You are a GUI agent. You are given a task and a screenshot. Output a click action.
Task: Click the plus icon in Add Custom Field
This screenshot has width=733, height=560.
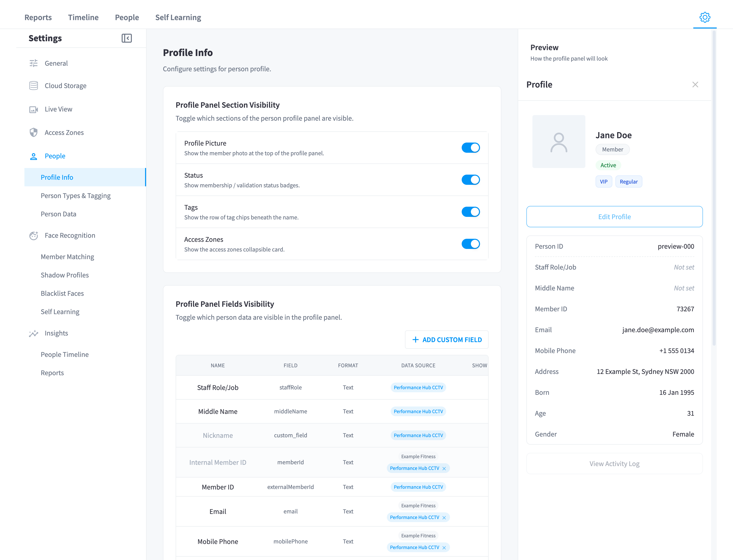(415, 340)
